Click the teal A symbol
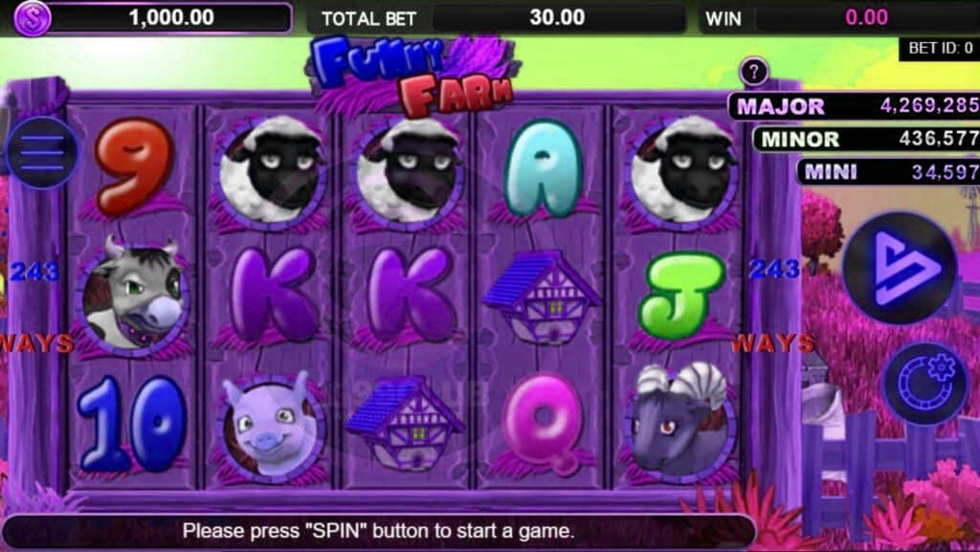 [544, 167]
